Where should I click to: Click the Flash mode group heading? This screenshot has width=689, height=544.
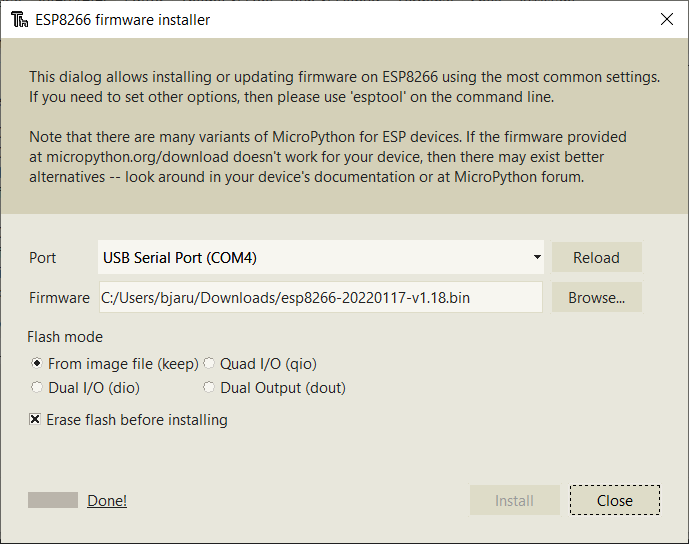pyautogui.click(x=65, y=337)
